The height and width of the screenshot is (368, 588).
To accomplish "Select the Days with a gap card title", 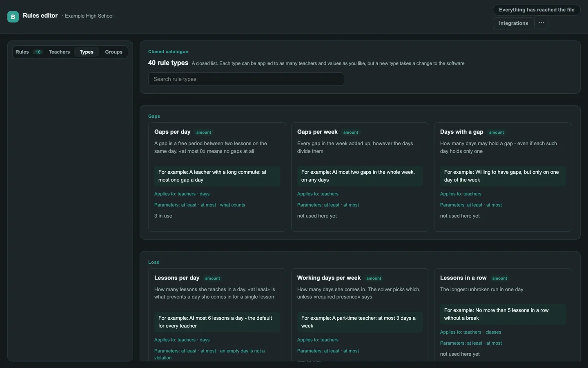I will pyautogui.click(x=461, y=132).
